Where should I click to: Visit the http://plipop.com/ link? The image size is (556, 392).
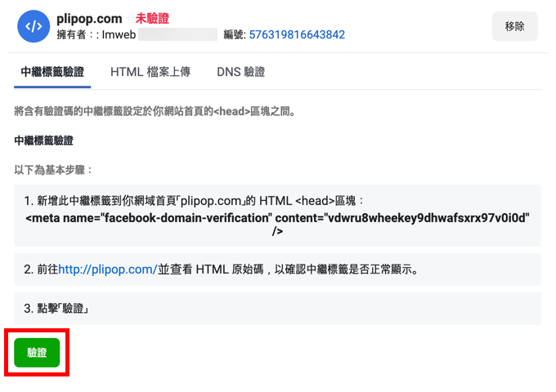pos(107,269)
